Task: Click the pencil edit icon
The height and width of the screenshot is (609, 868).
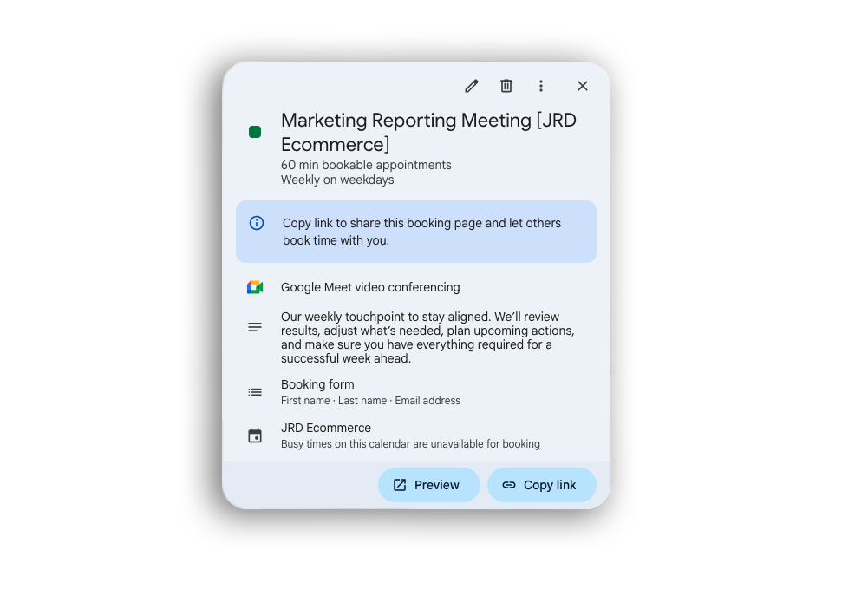Action: 472,86
